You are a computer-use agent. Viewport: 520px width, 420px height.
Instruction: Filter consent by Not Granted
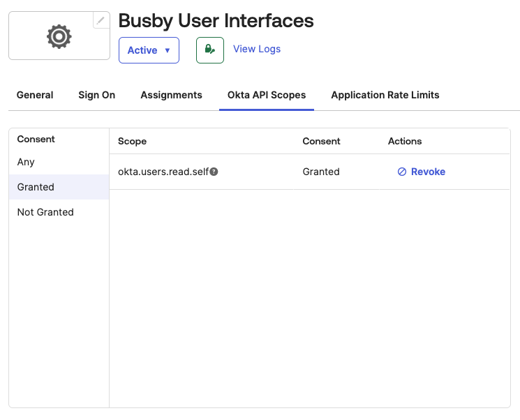point(59,212)
